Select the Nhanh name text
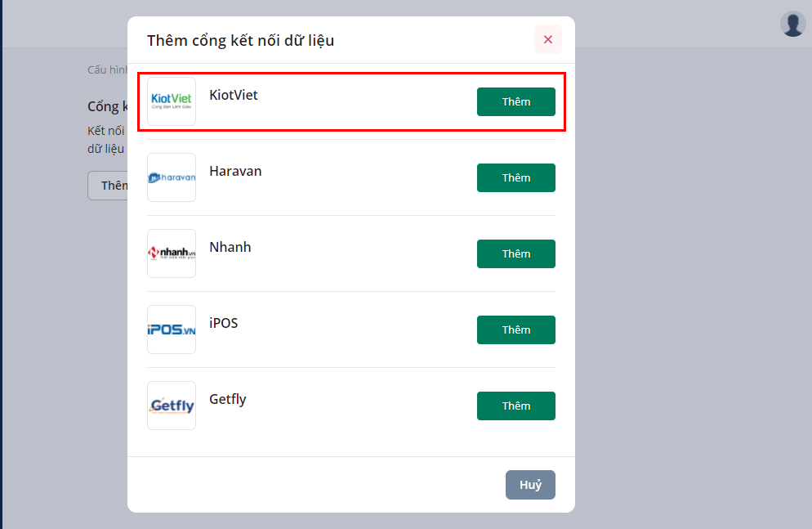This screenshot has height=529, width=812. click(x=230, y=247)
